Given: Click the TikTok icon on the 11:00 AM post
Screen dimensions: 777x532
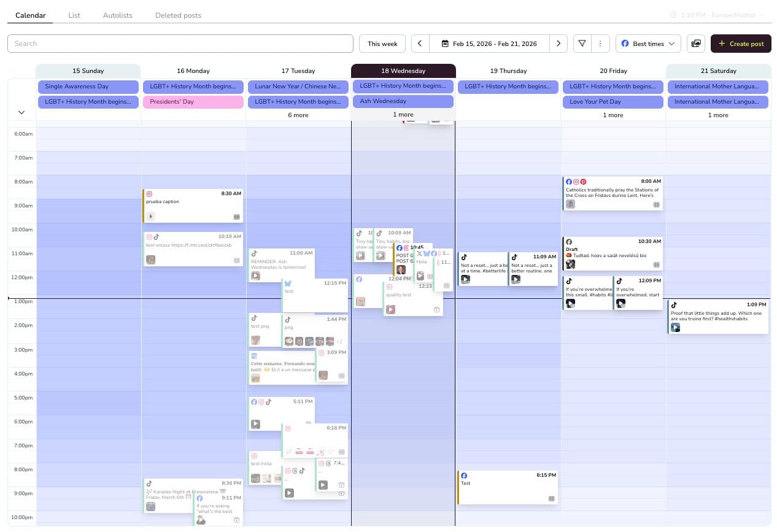Looking at the screenshot, I should pos(254,253).
